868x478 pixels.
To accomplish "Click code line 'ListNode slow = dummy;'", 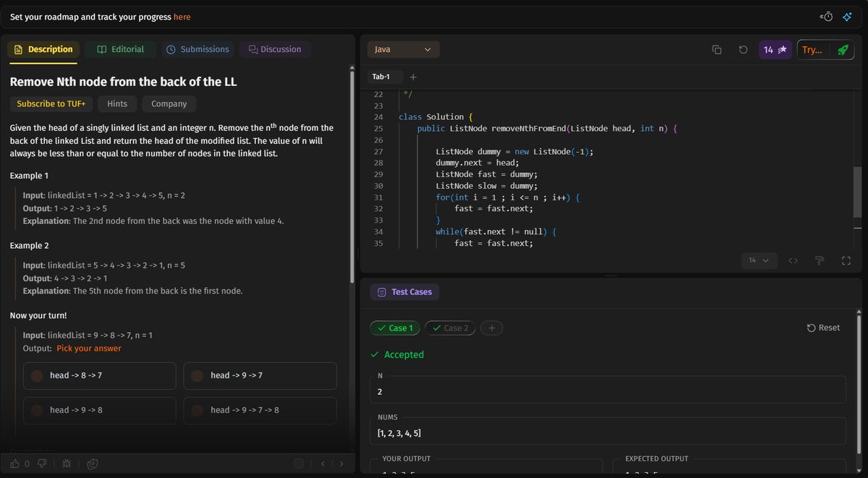I will click(x=487, y=187).
